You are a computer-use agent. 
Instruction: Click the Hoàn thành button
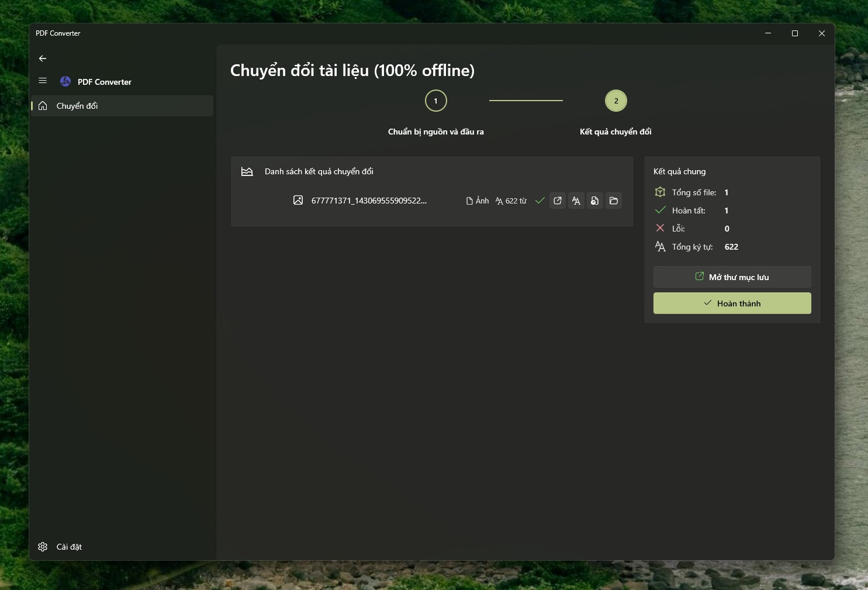tap(732, 303)
